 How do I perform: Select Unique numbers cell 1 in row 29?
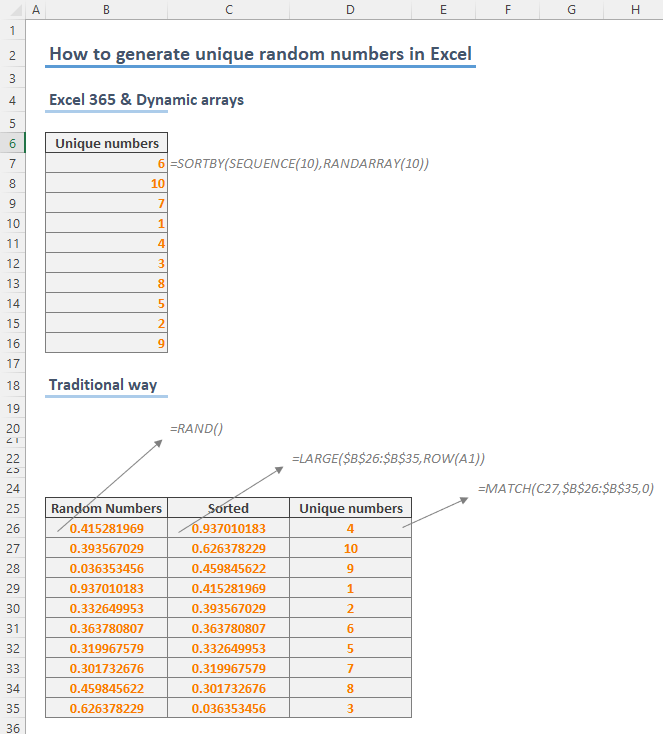351,588
